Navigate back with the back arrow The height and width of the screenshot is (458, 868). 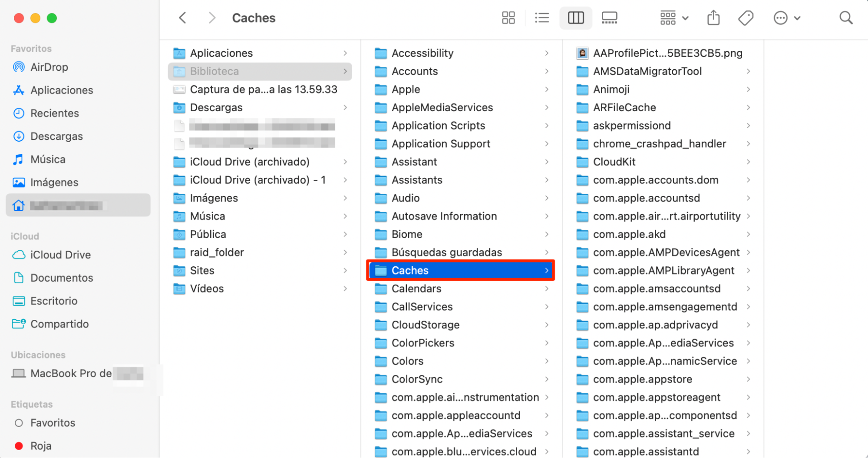[x=182, y=18]
